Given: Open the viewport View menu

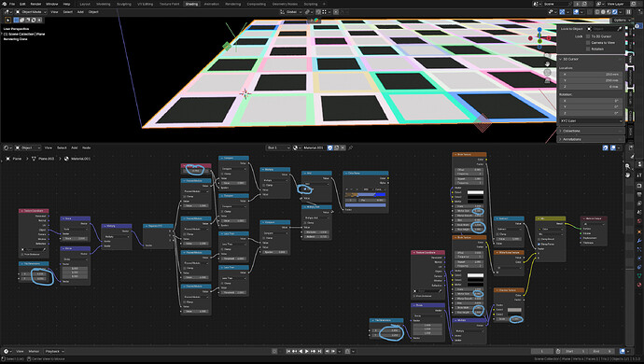Looking at the screenshot, I should click(x=54, y=12).
